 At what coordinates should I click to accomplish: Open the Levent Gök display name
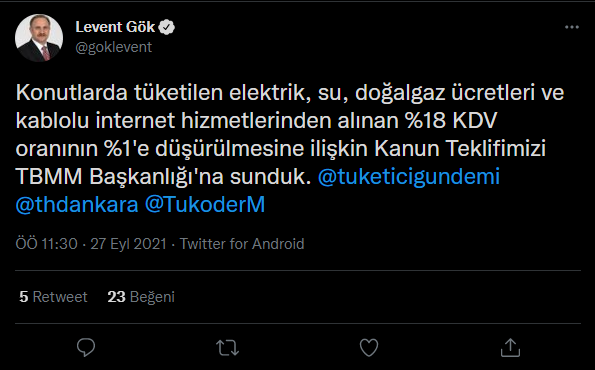pyautogui.click(x=115, y=27)
